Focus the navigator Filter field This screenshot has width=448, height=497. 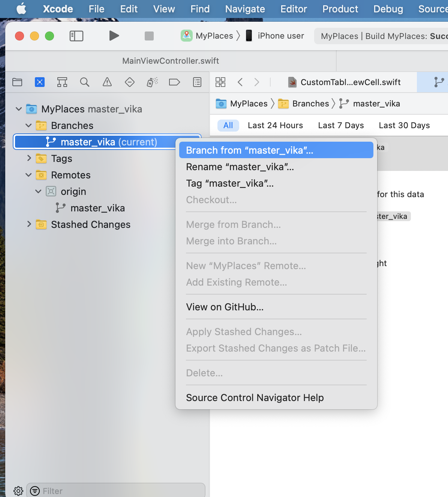[116, 491]
